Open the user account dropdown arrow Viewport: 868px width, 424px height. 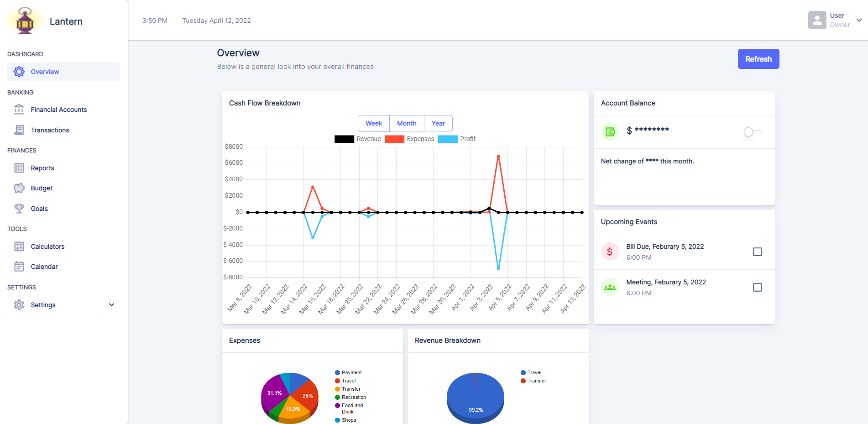[x=859, y=20]
